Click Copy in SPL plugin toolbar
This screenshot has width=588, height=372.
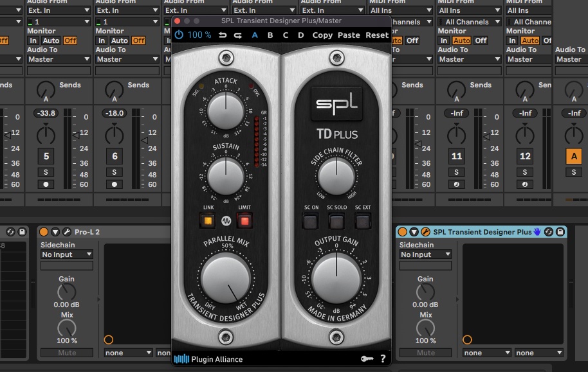pos(322,35)
